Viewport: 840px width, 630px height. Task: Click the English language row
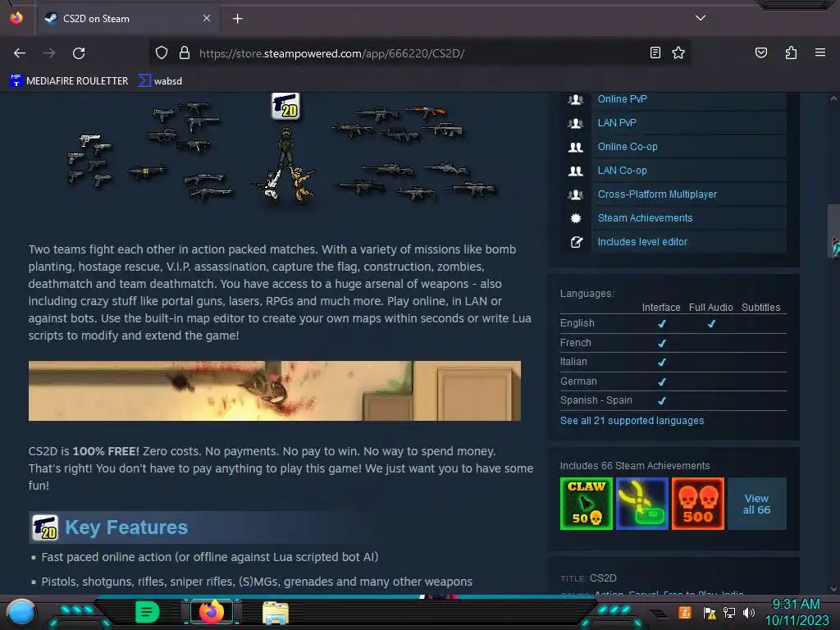tap(673, 323)
